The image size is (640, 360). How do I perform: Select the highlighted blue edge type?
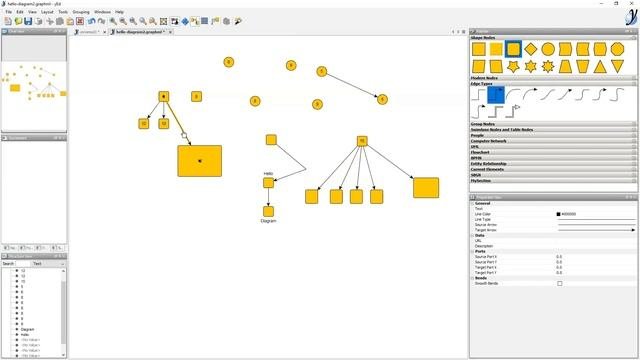coord(496,95)
